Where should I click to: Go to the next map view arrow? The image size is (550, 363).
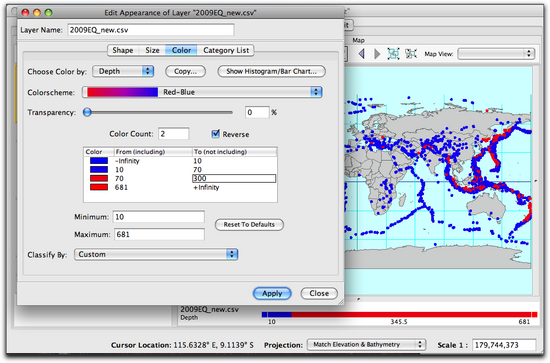[377, 54]
